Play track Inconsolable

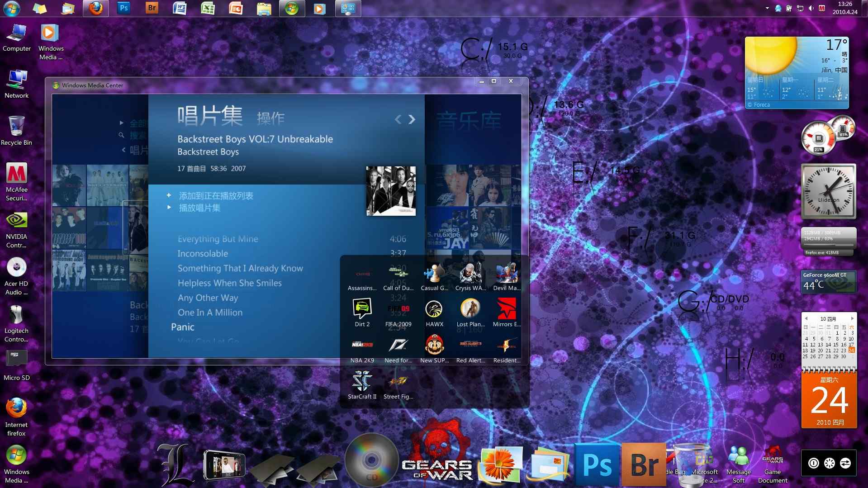(x=203, y=254)
